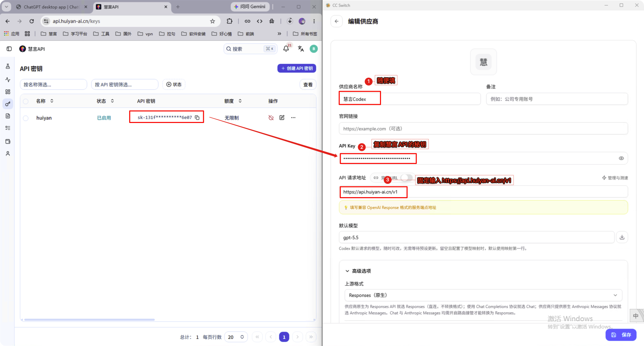Go back from 编辑供应商 page
The image size is (644, 346).
337,21
